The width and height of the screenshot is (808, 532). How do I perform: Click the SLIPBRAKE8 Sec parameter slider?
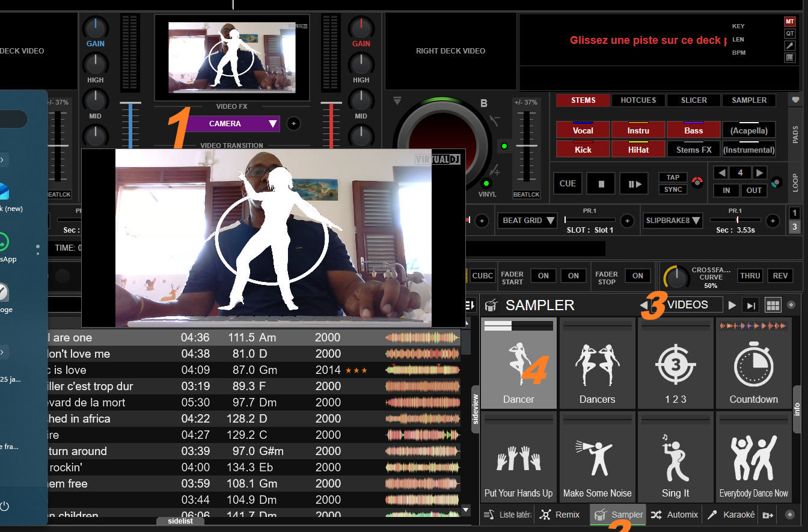(x=737, y=220)
